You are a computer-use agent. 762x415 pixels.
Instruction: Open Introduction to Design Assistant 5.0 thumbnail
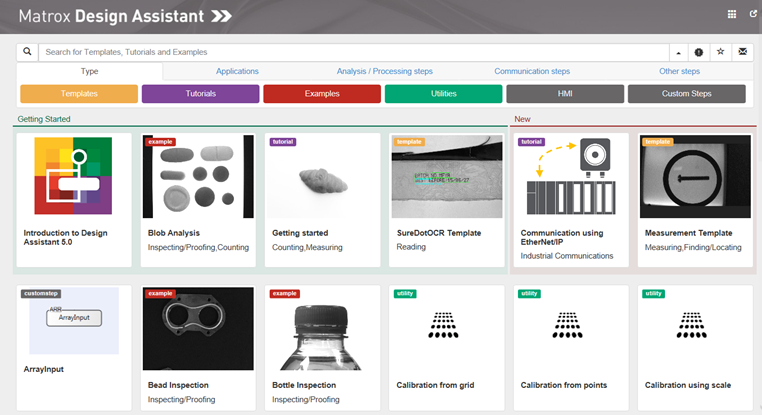click(x=73, y=176)
